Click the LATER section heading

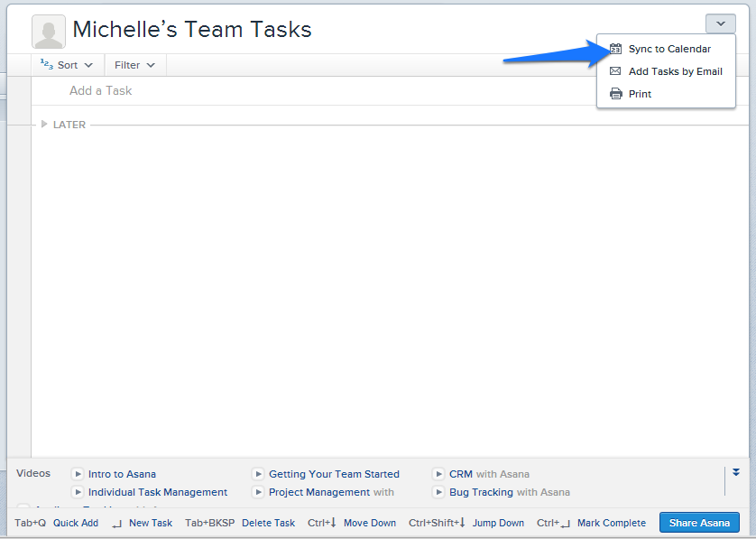69,125
